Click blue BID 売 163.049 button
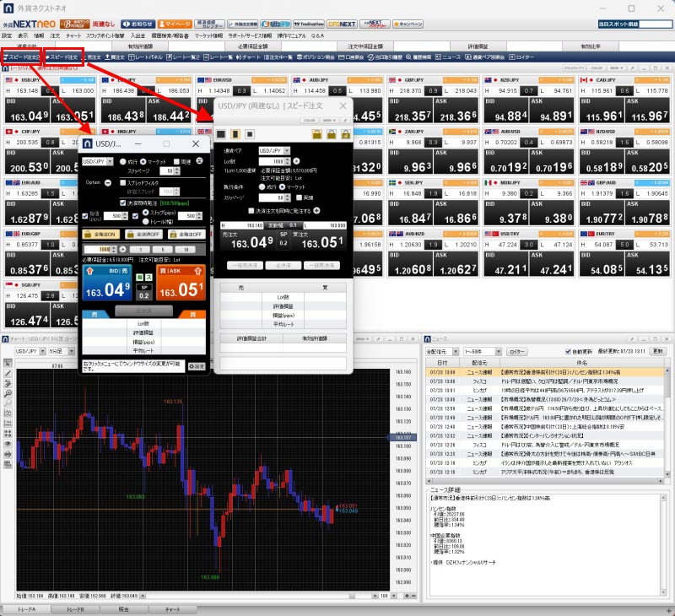The height and width of the screenshot is (616, 675). pyautogui.click(x=106, y=283)
